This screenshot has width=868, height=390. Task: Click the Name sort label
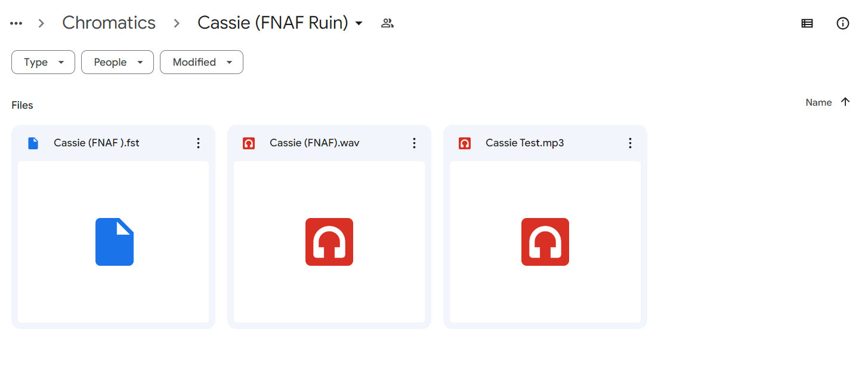(818, 103)
